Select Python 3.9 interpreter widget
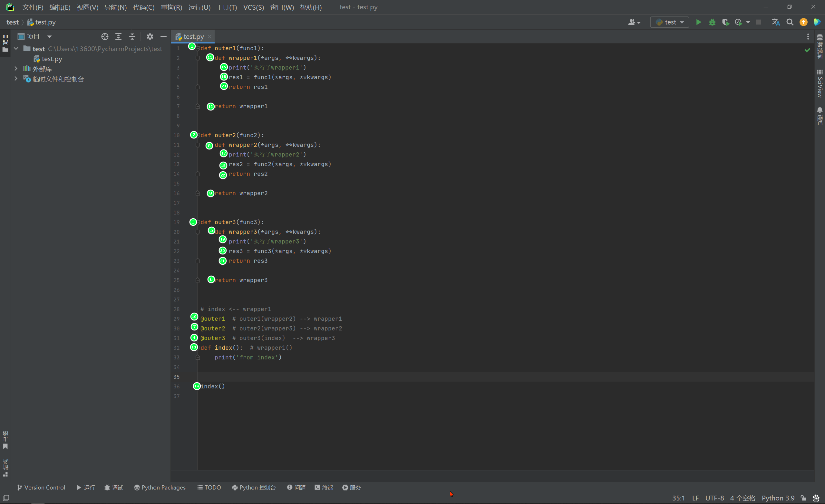Screen dimensions: 825x504 (x=778, y=498)
